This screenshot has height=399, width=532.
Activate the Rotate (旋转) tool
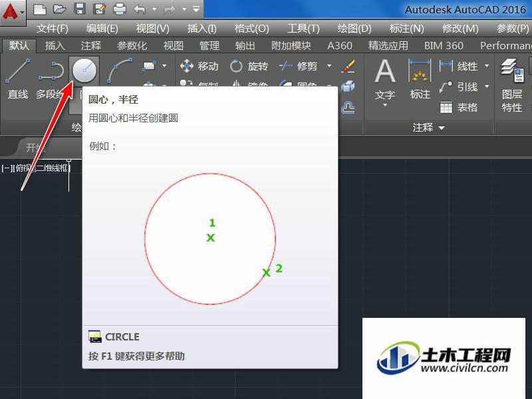click(x=249, y=66)
